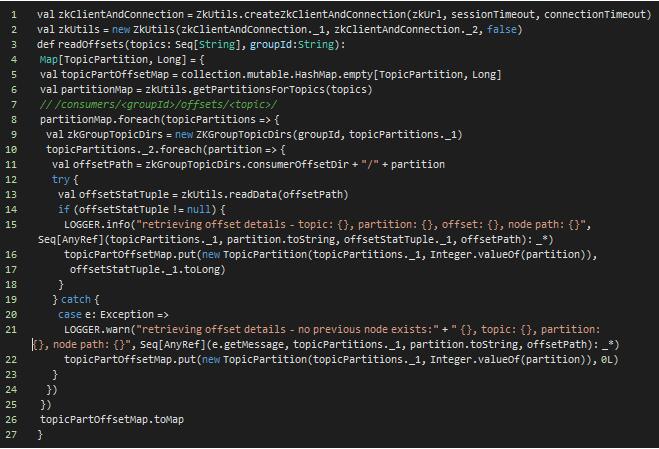Click the 'false' keyword on line 2
The height and width of the screenshot is (449, 659).
pos(501,30)
